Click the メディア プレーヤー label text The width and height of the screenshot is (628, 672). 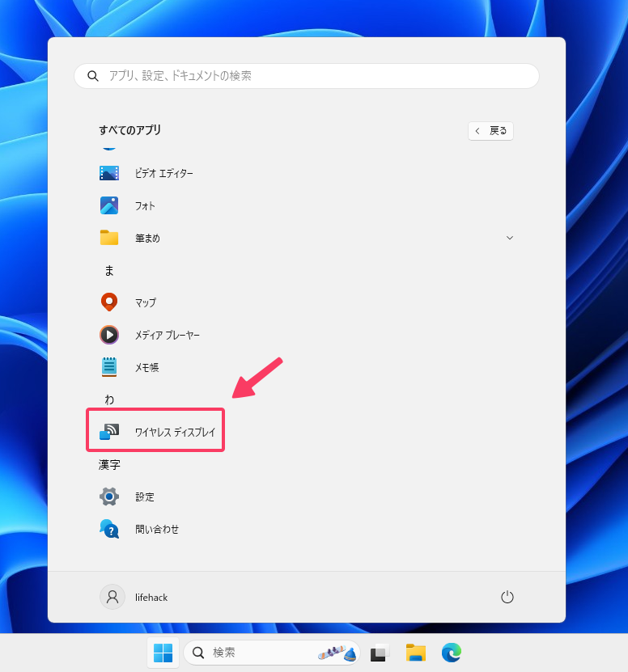click(168, 335)
